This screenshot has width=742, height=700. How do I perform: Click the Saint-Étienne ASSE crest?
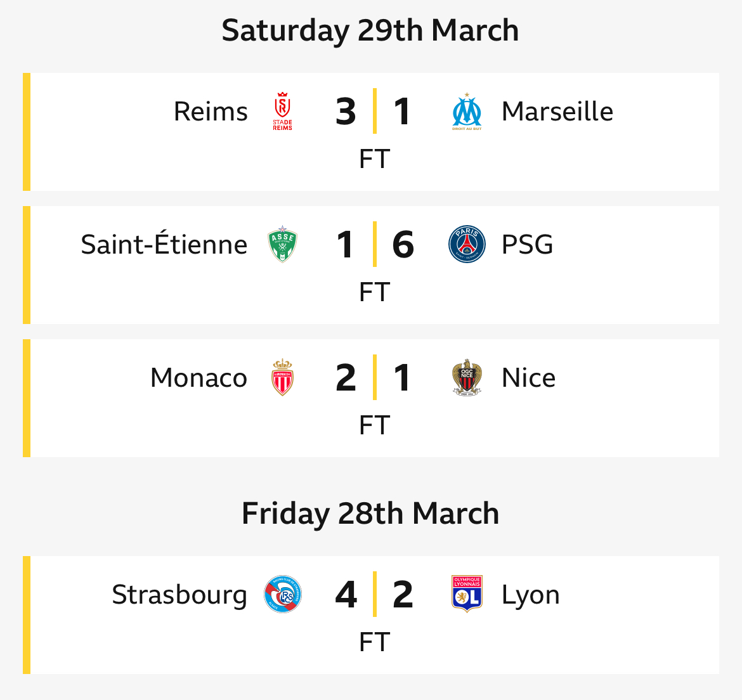[282, 244]
